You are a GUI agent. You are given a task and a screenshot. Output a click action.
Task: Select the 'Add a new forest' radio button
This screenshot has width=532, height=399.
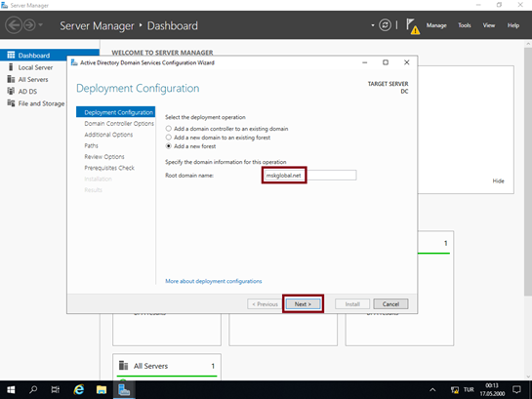point(168,146)
